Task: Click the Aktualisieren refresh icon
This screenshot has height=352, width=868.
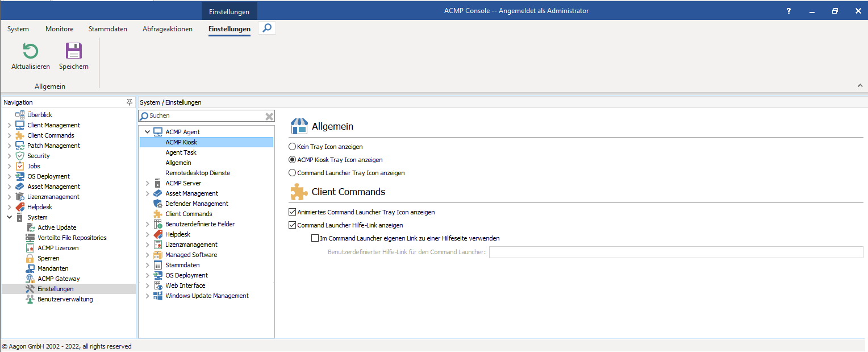Action: (30, 51)
